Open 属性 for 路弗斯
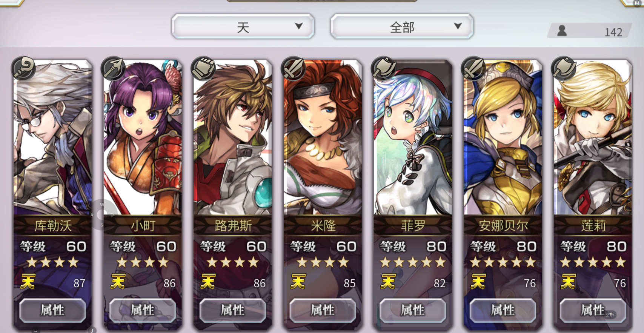This screenshot has height=333, width=644. (x=232, y=310)
